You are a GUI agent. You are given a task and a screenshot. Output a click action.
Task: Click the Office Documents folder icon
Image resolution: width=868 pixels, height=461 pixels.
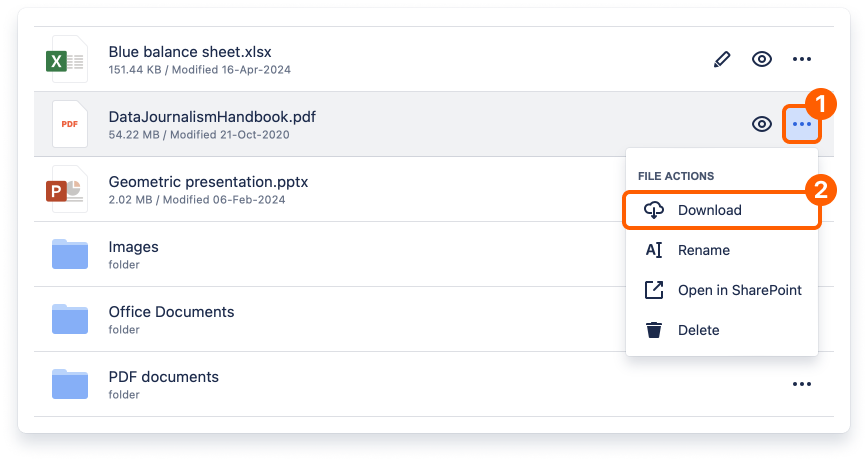[x=70, y=319]
